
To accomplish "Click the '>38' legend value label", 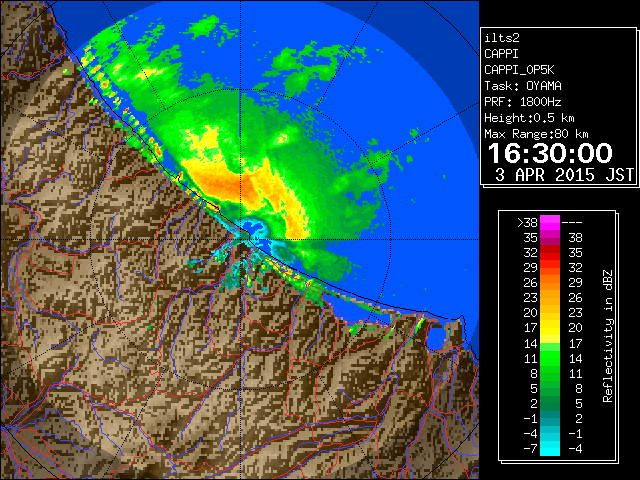I will 527,223.
